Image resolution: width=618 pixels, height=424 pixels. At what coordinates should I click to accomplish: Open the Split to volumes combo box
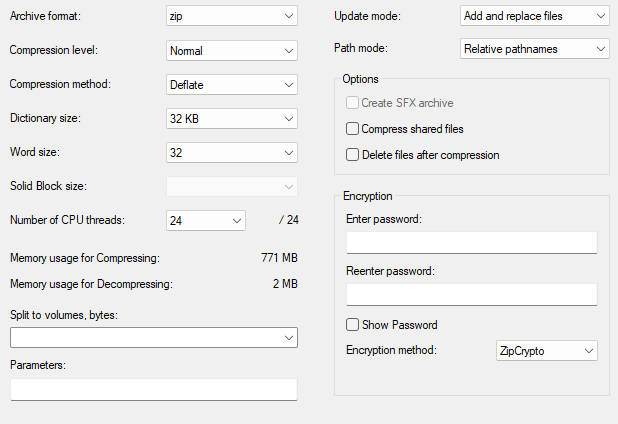[154, 337]
